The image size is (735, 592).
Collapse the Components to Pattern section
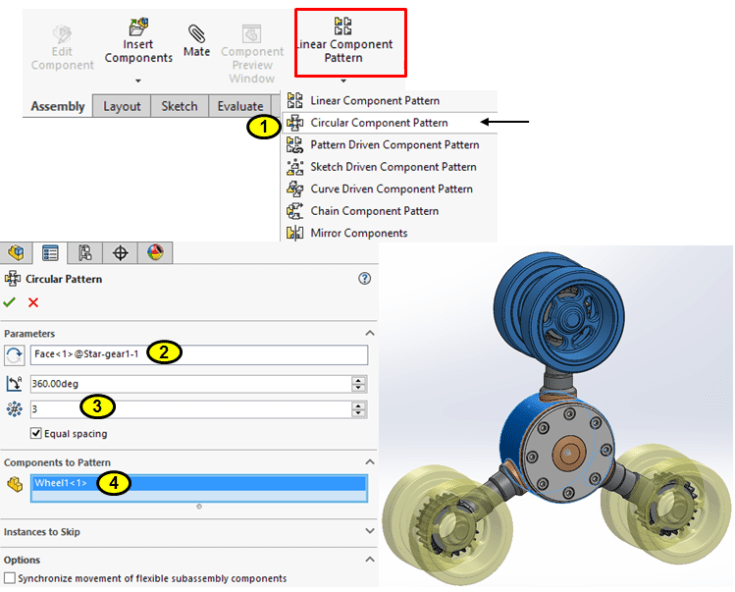pyautogui.click(x=370, y=462)
